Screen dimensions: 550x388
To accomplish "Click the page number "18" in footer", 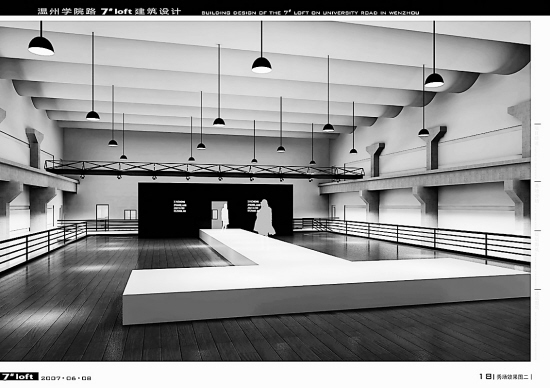I will pyautogui.click(x=485, y=376).
